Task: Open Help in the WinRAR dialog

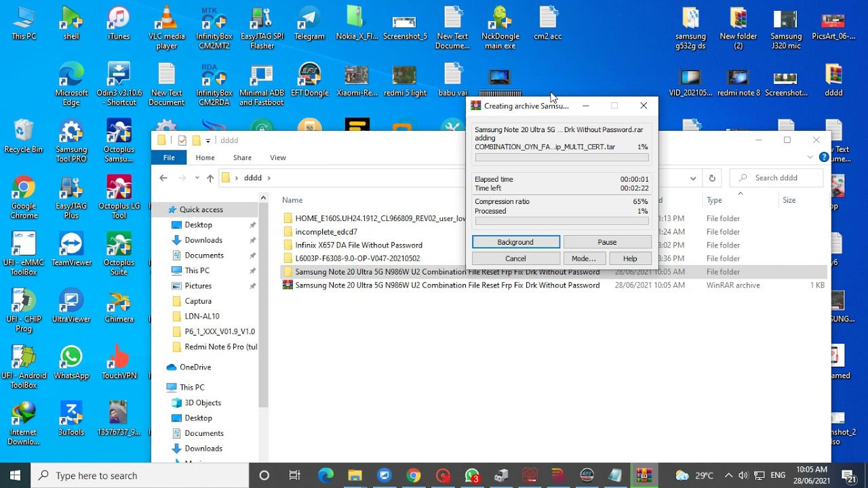Action: click(630, 258)
